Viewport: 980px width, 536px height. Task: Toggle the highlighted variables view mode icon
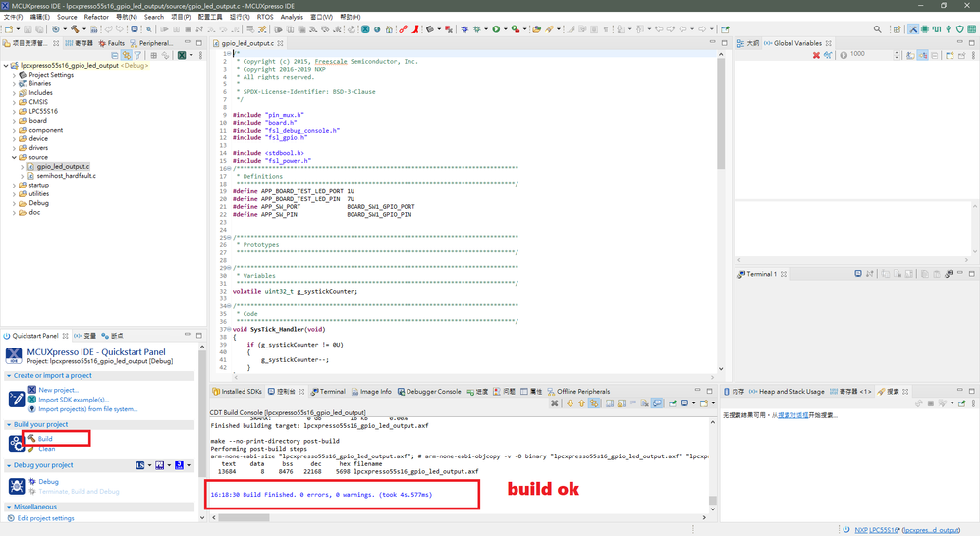click(x=922, y=55)
